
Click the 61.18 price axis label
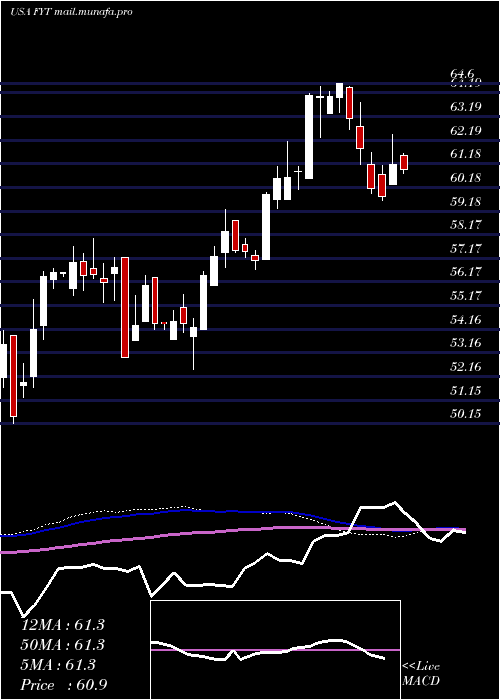pyautogui.click(x=466, y=154)
